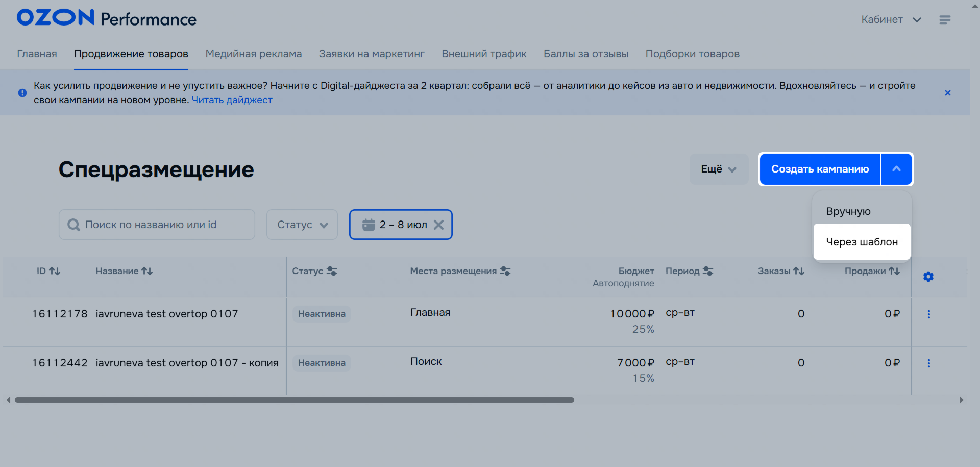Follow the Читать дайджест link

tap(232, 100)
